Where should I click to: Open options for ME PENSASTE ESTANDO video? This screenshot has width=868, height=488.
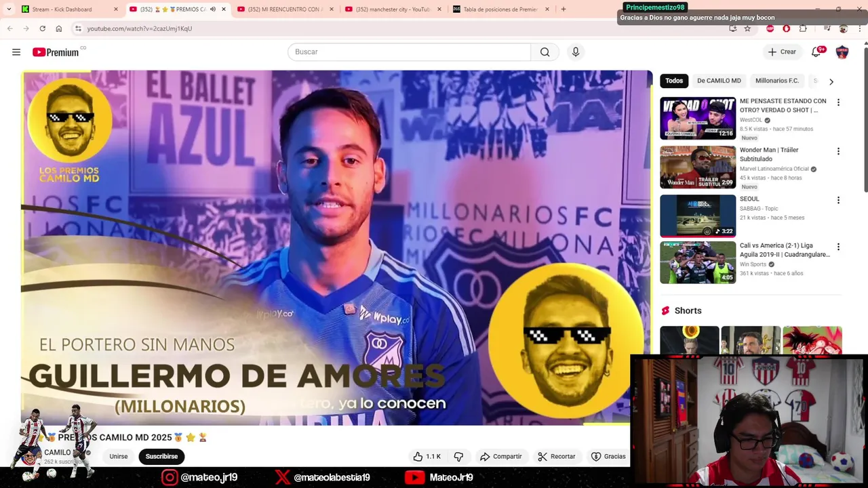pyautogui.click(x=838, y=102)
